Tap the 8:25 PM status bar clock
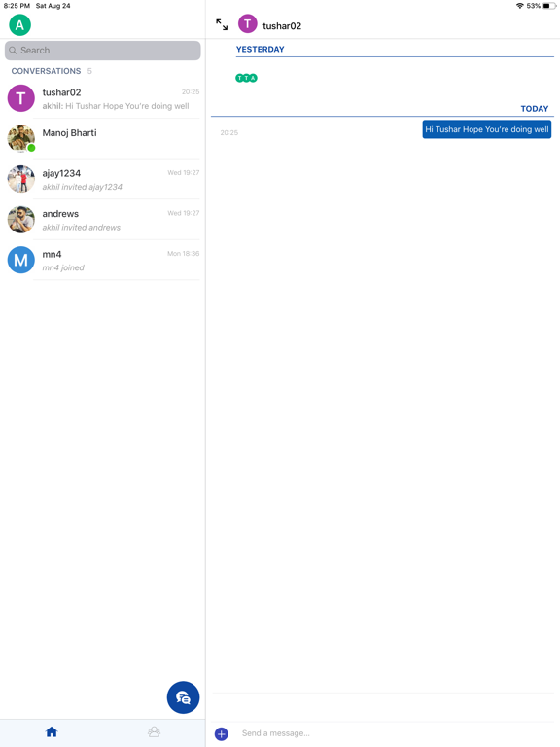 pos(17,6)
